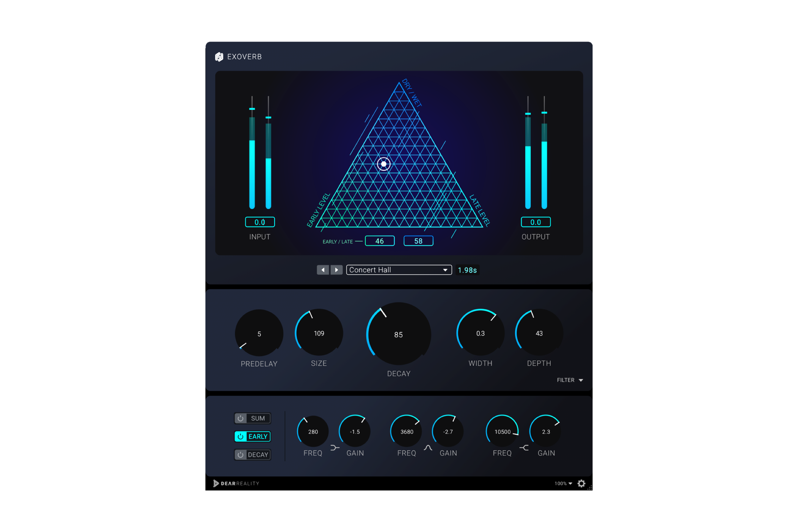This screenshot has height=532, width=798.
Task: Open the 100% zoom scale dropdown
Action: click(563, 483)
